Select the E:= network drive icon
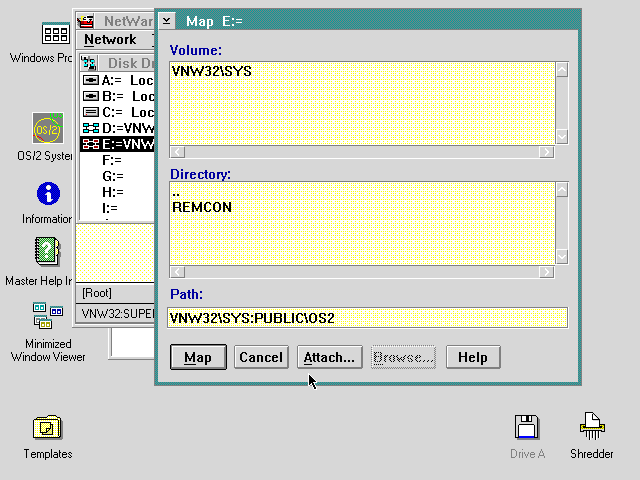The width and height of the screenshot is (640, 480). [91, 144]
